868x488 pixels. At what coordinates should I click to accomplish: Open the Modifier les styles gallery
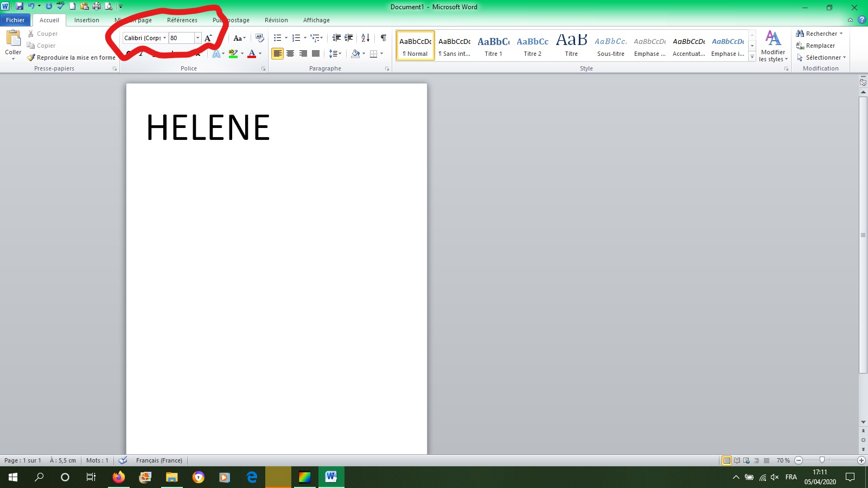(773, 46)
